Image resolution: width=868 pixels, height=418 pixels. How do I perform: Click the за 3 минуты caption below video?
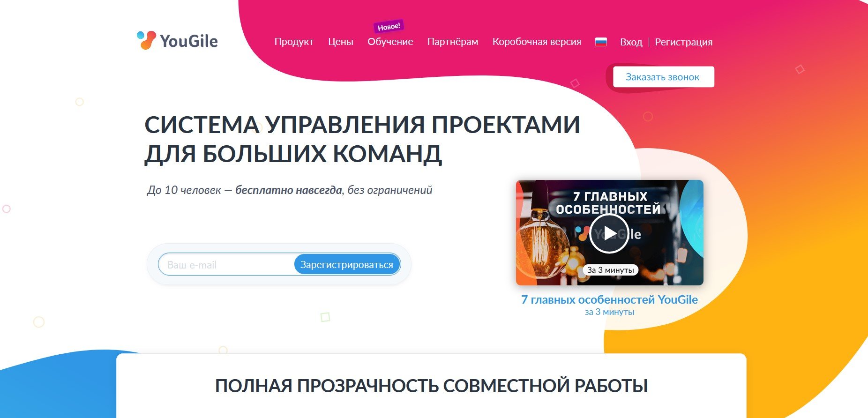point(609,312)
